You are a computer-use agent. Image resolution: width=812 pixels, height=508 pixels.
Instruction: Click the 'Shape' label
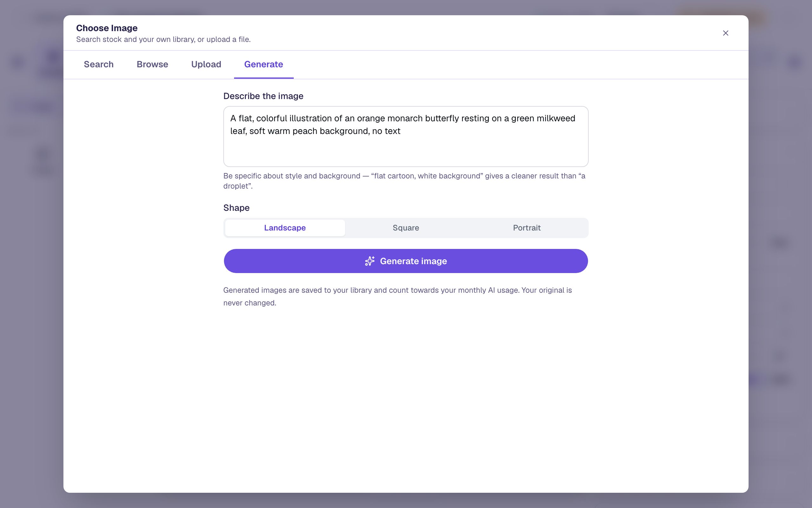click(236, 208)
